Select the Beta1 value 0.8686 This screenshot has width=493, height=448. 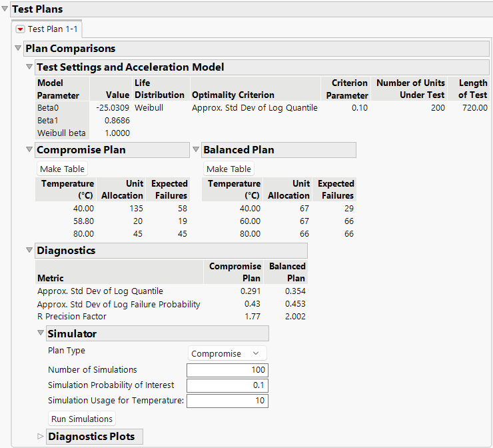click(117, 121)
